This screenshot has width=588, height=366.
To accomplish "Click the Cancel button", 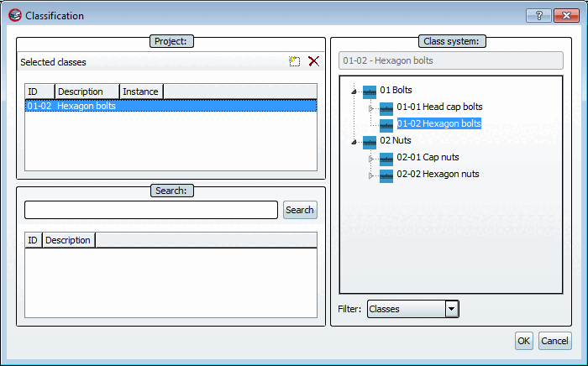I will pos(555,341).
